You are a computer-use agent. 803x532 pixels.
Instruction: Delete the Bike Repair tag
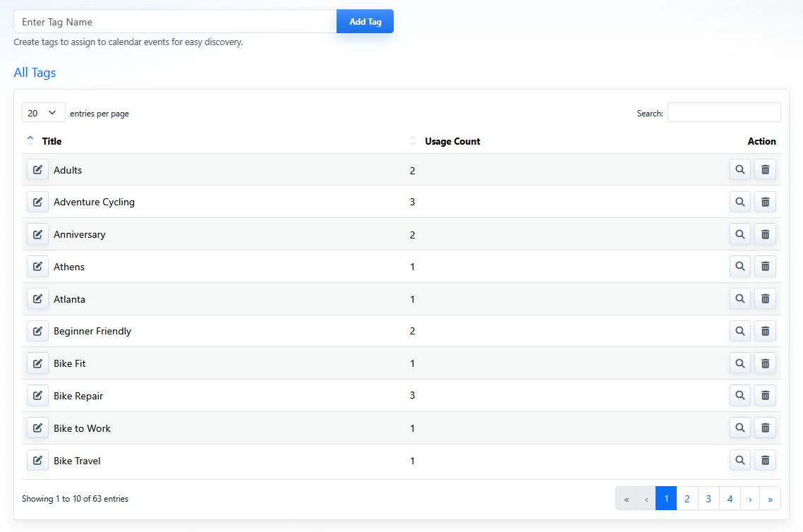coord(765,395)
